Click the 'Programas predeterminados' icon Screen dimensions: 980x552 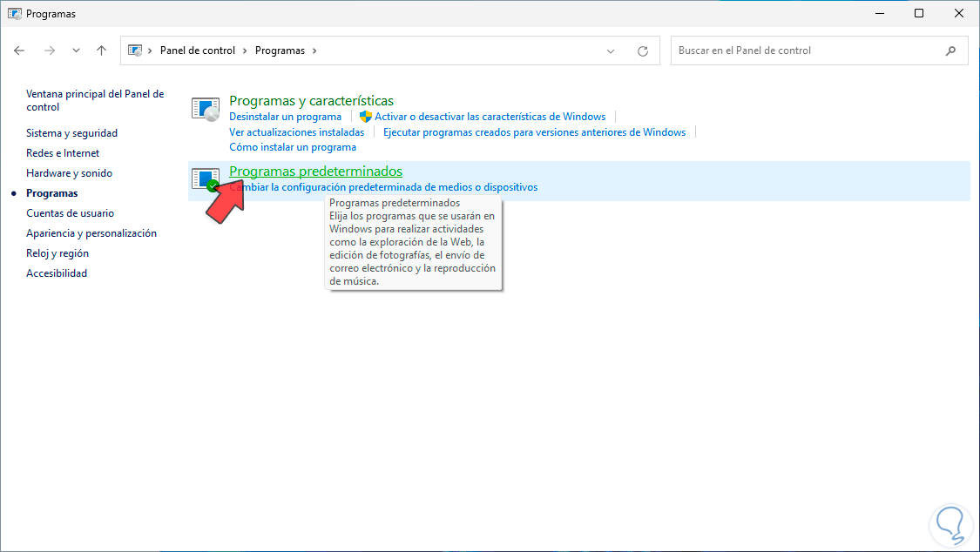point(206,180)
